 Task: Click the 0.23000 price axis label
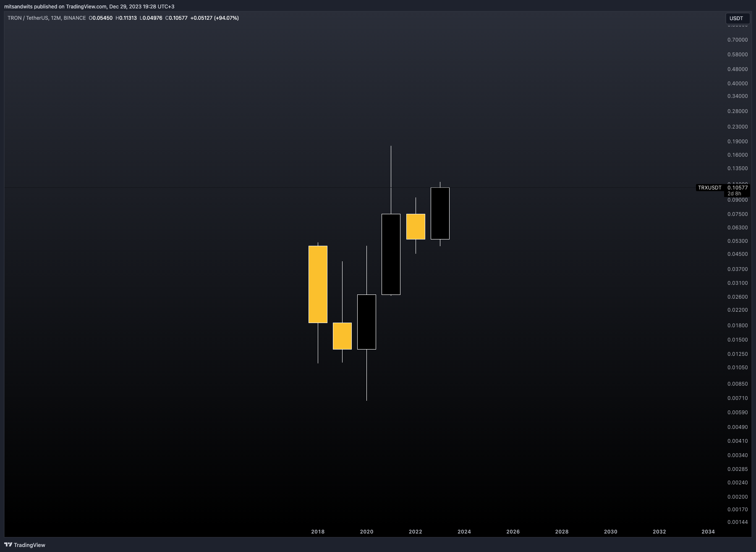coord(738,127)
